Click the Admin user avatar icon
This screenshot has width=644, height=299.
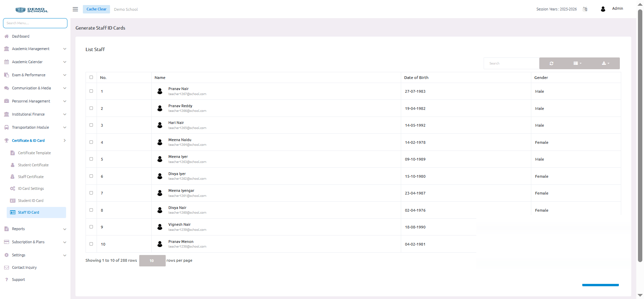603,9
